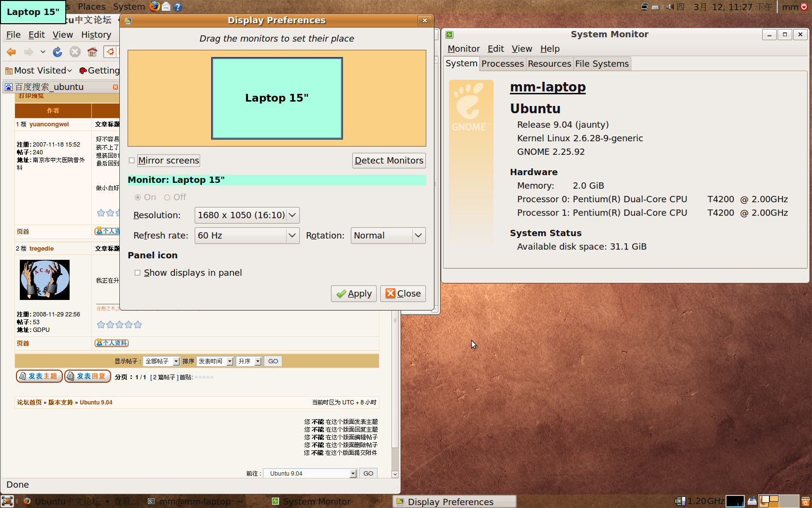Click the Firefox stop loading icon
The image size is (812, 508).
click(75, 52)
